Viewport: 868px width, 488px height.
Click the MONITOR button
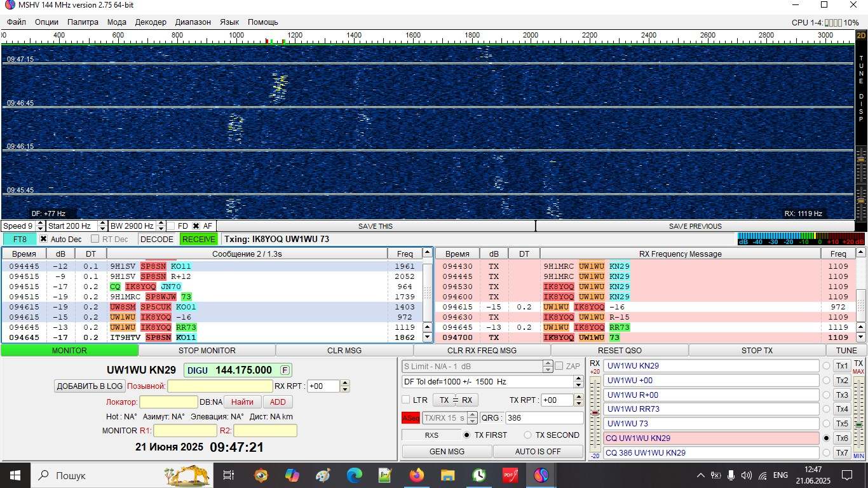pyautogui.click(x=69, y=350)
